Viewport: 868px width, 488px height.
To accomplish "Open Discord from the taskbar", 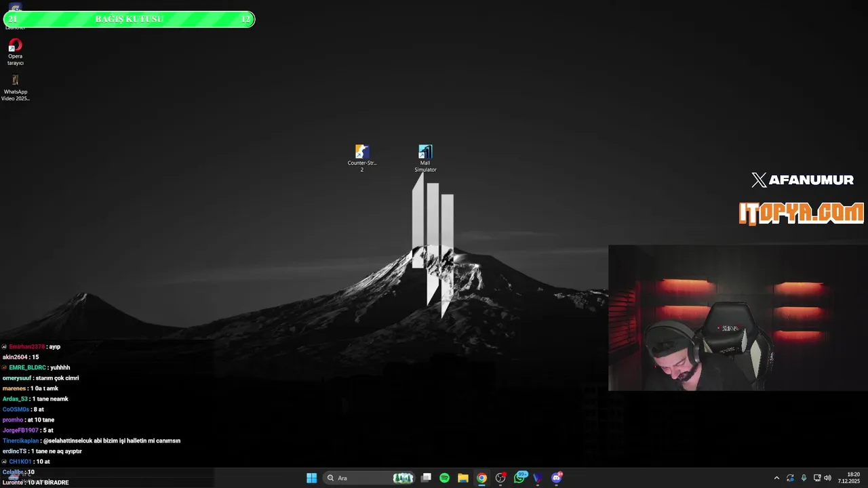I will pyautogui.click(x=557, y=478).
